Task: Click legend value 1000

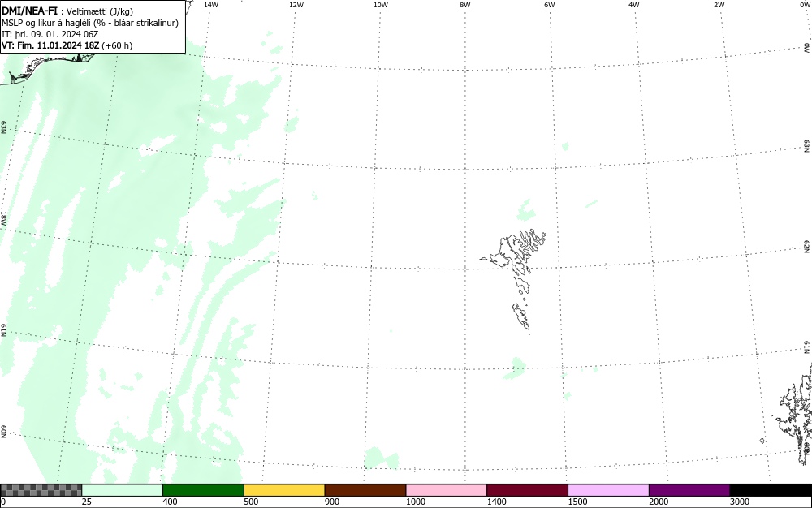Action: (x=415, y=502)
